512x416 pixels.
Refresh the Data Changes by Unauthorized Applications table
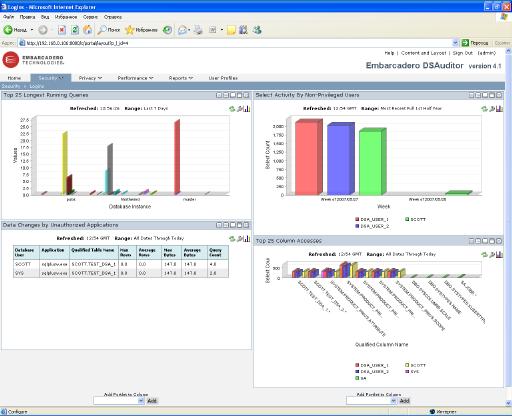point(232,239)
